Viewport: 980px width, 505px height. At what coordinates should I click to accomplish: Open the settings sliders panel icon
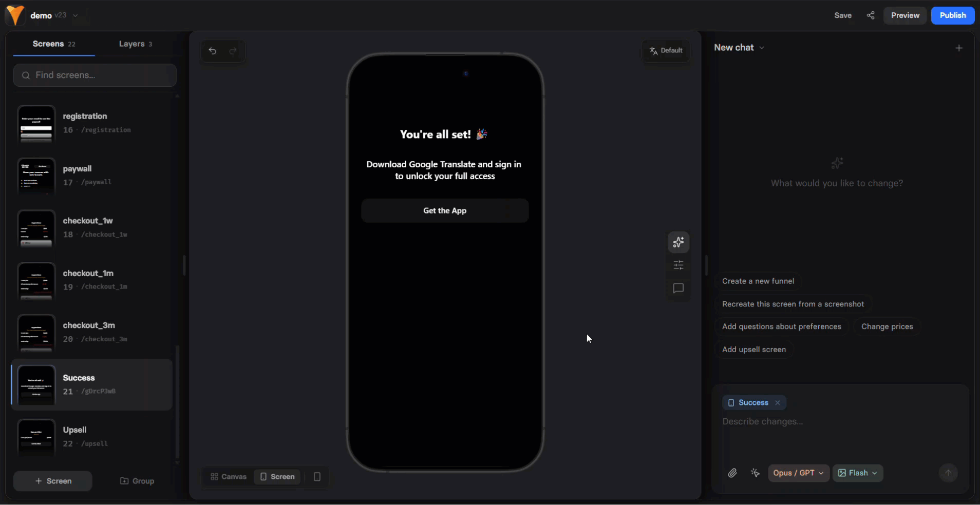(x=679, y=265)
